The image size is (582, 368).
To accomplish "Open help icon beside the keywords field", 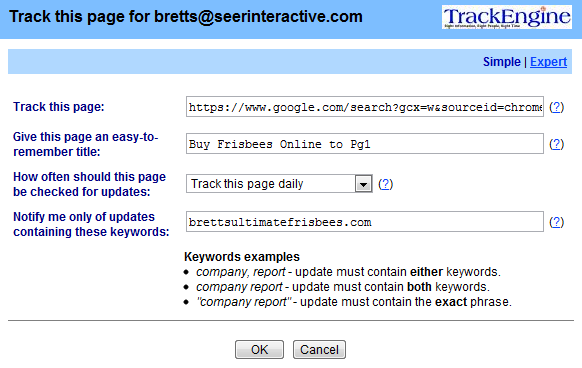I will coord(556,222).
